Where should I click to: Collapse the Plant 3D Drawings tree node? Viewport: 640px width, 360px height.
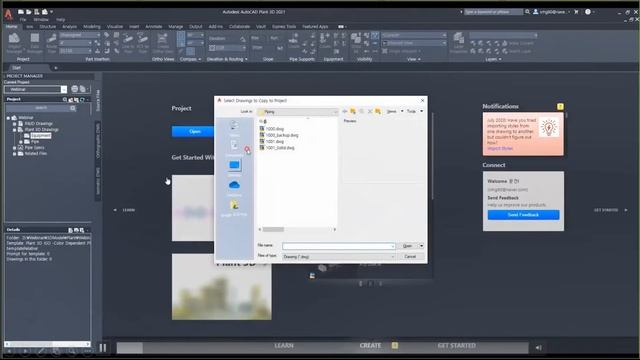[15, 130]
